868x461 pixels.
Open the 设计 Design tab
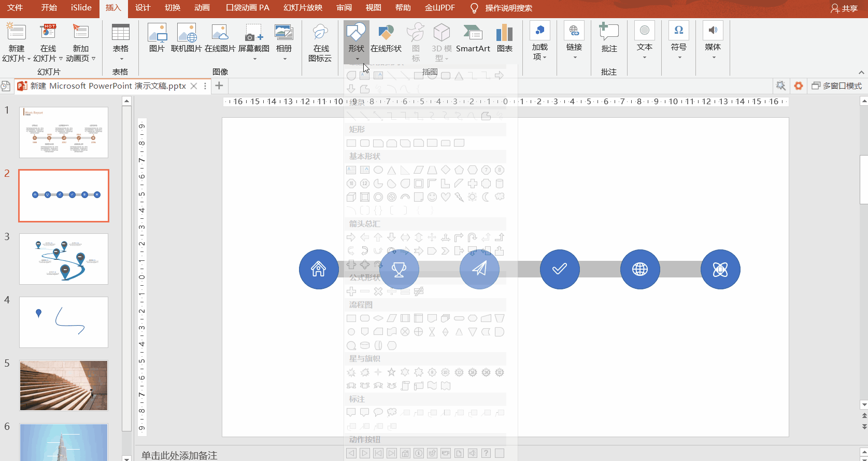[143, 8]
